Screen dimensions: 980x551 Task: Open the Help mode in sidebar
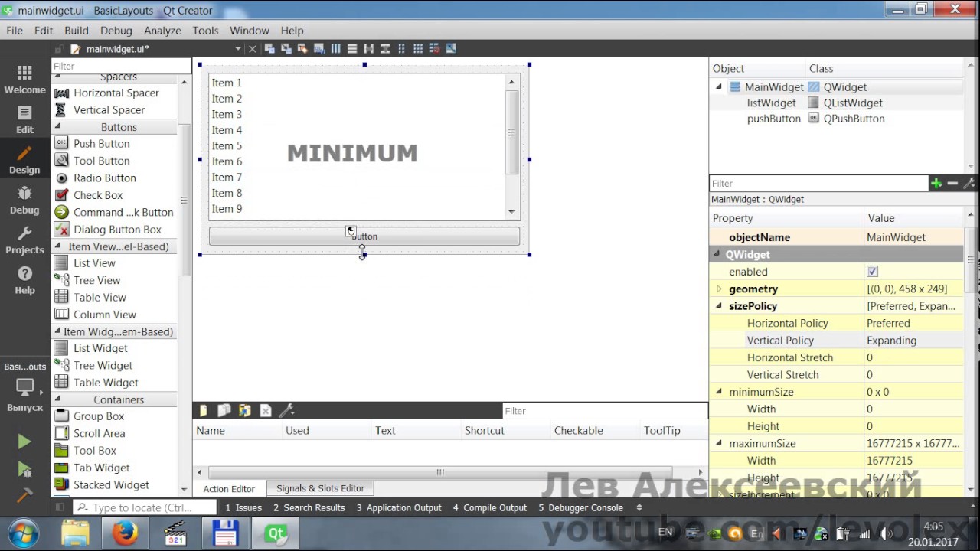coord(24,280)
